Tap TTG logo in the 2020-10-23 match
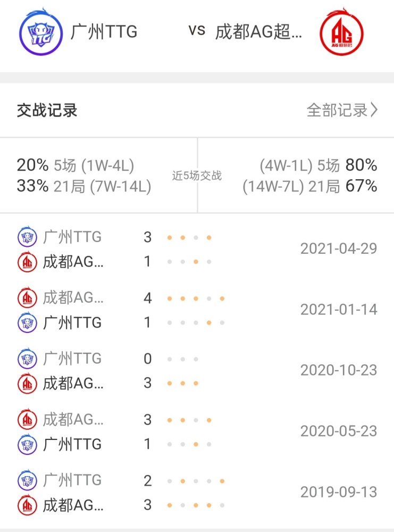Viewport: 394px width, 532px height. (27, 358)
